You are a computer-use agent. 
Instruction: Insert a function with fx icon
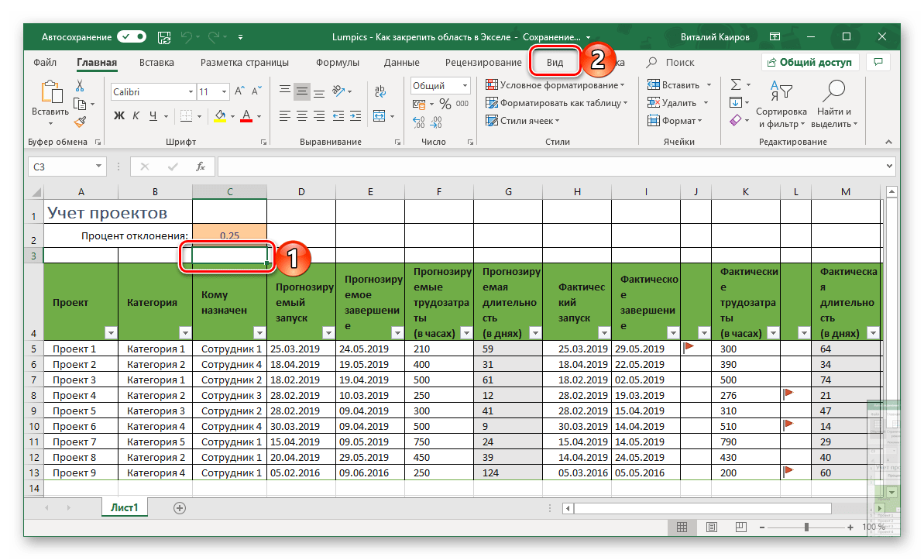pos(200,167)
